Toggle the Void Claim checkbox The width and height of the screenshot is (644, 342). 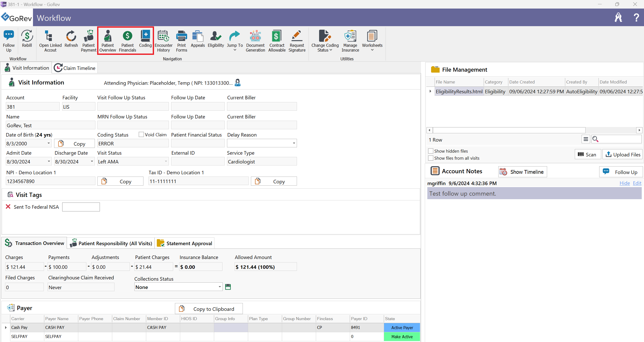[141, 135]
